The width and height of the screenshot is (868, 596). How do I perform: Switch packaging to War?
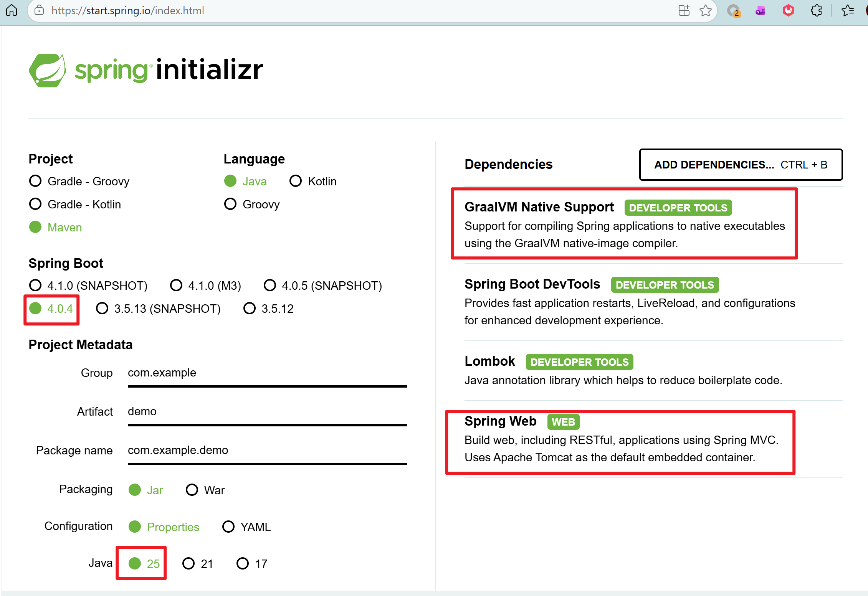pos(192,490)
